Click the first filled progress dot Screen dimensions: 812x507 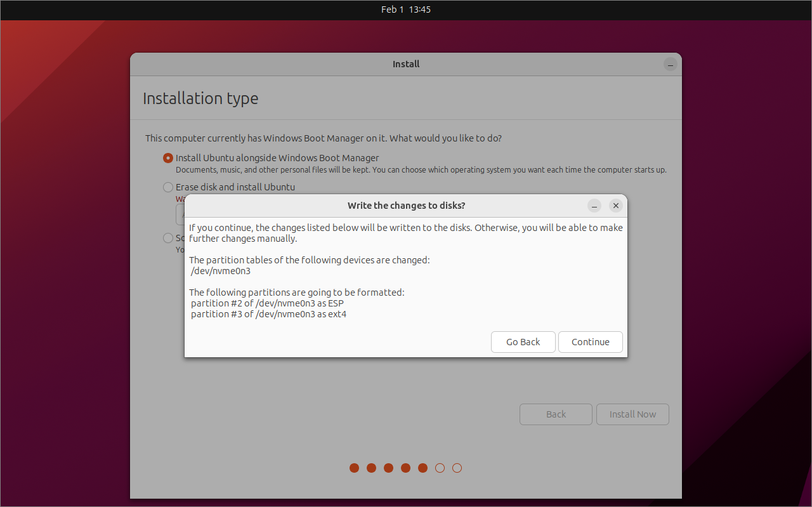354,468
